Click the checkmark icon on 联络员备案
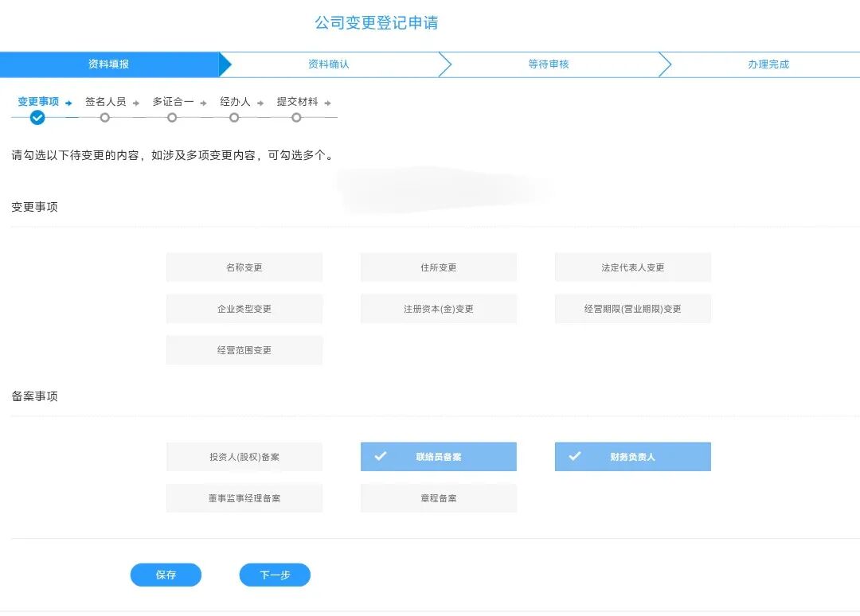 point(381,456)
